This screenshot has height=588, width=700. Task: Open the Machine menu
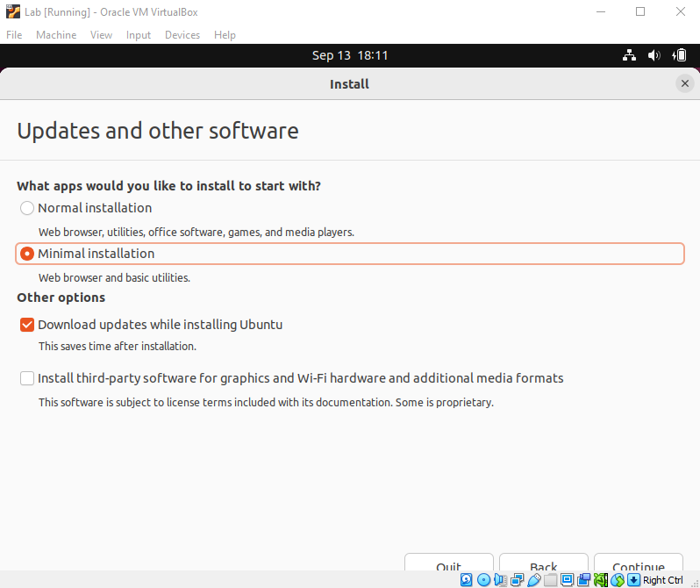point(56,35)
